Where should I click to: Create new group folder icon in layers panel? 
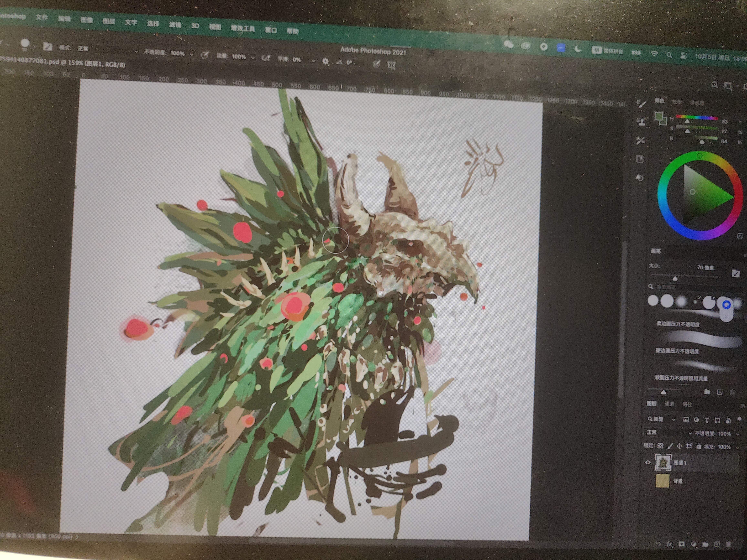[x=705, y=544]
